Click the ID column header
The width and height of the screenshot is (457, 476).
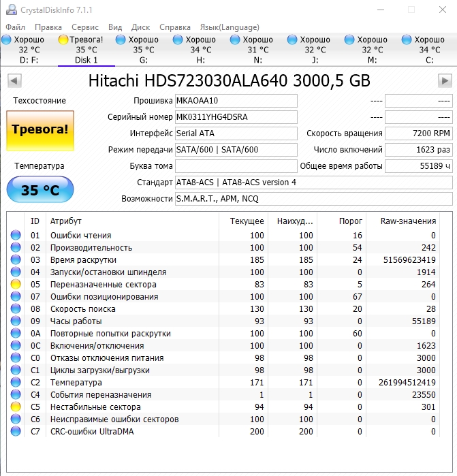tap(35, 221)
